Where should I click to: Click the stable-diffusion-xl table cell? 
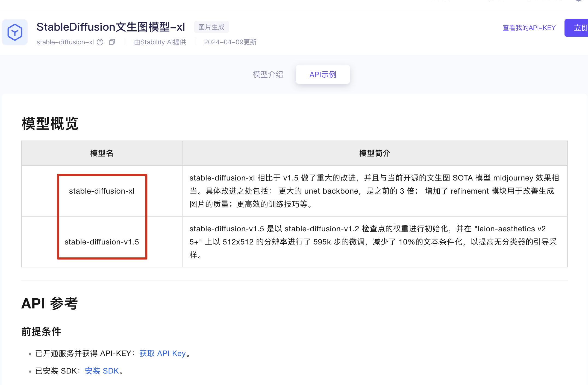pyautogui.click(x=102, y=191)
